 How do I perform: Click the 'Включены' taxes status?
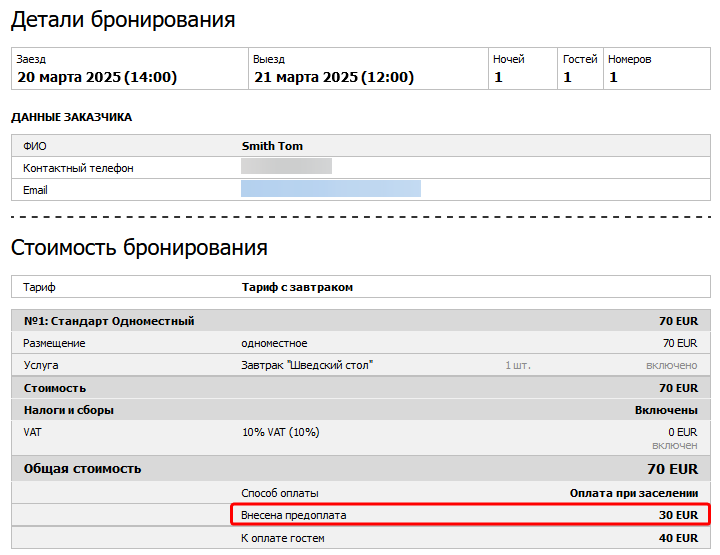(x=666, y=410)
